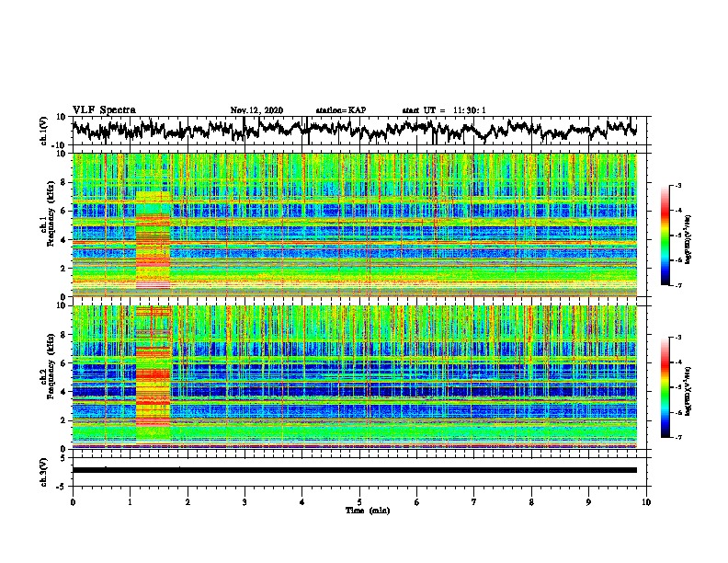Click time axis tick label "8"
The image size is (728, 563).
(x=531, y=502)
